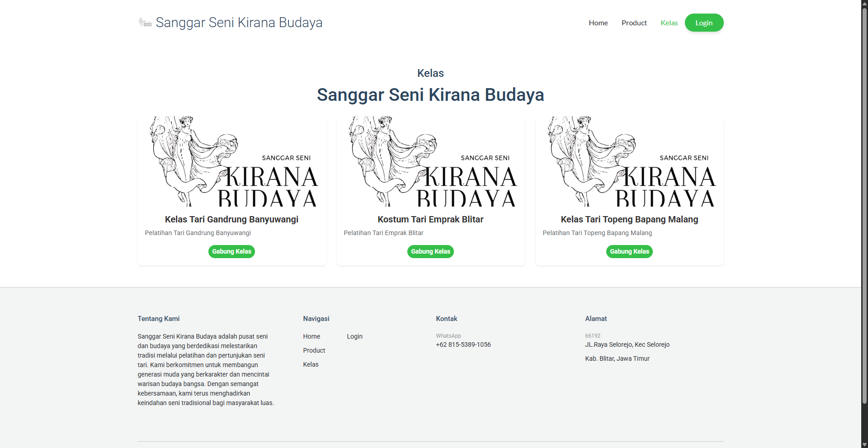Click Gabung Kelas for Tari Emprak Blitar
Screen dimensions: 868x448
pos(430,251)
